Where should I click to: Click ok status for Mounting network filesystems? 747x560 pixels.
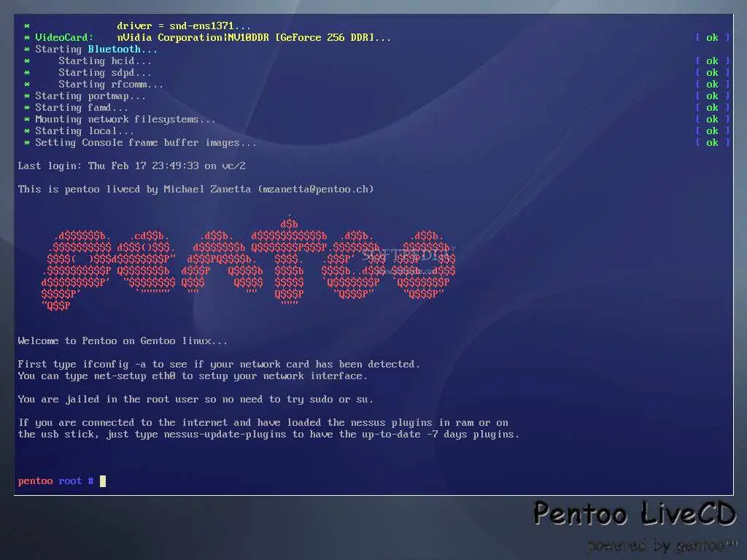point(712,119)
